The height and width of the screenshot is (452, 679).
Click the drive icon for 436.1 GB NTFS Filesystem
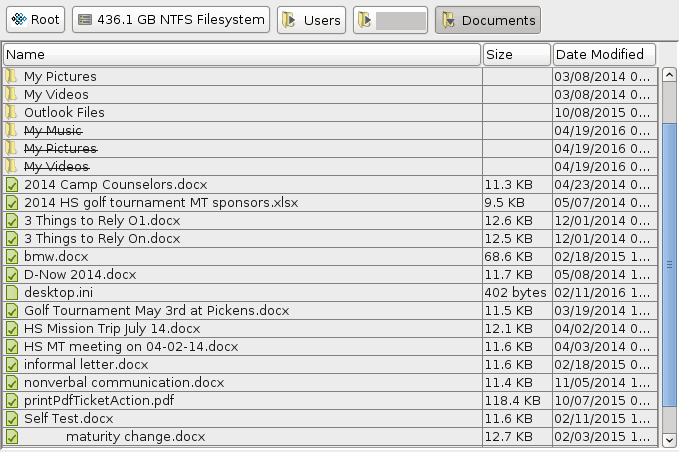click(86, 20)
